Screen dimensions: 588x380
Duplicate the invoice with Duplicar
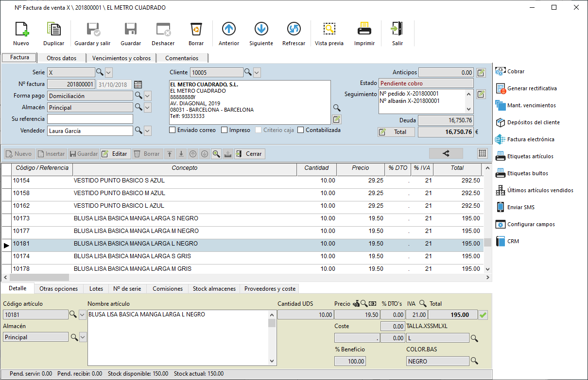[53, 33]
